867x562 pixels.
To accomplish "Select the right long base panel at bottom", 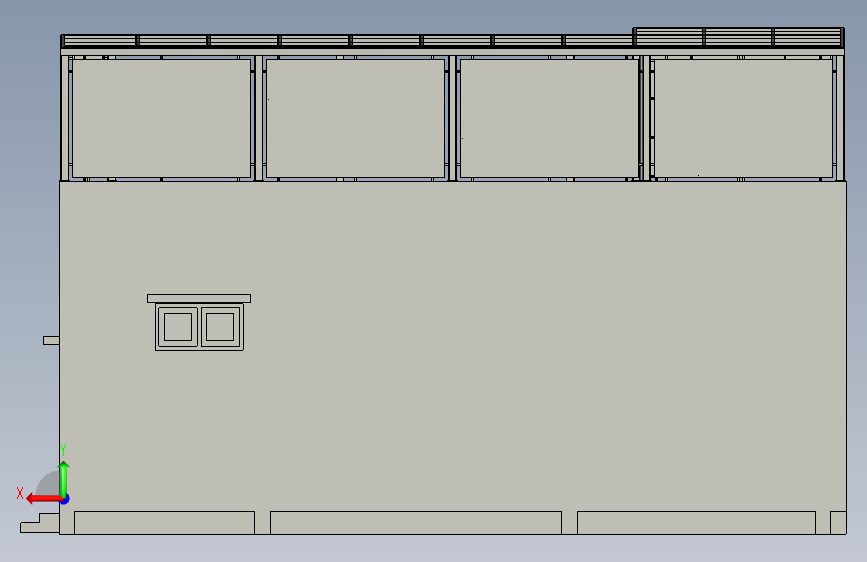I will click(x=697, y=523).
